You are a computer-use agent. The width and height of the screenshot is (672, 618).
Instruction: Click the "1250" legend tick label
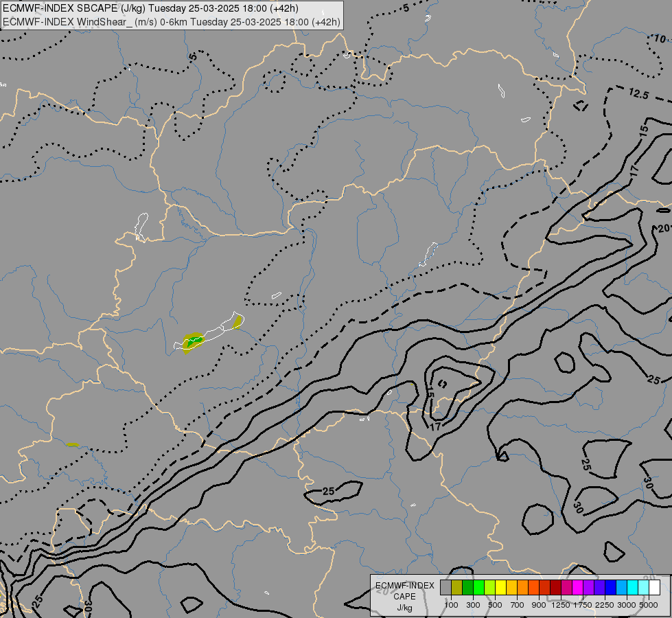click(x=561, y=605)
